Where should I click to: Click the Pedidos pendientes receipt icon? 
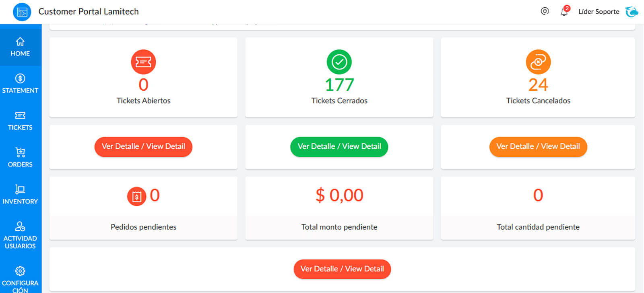click(x=137, y=196)
